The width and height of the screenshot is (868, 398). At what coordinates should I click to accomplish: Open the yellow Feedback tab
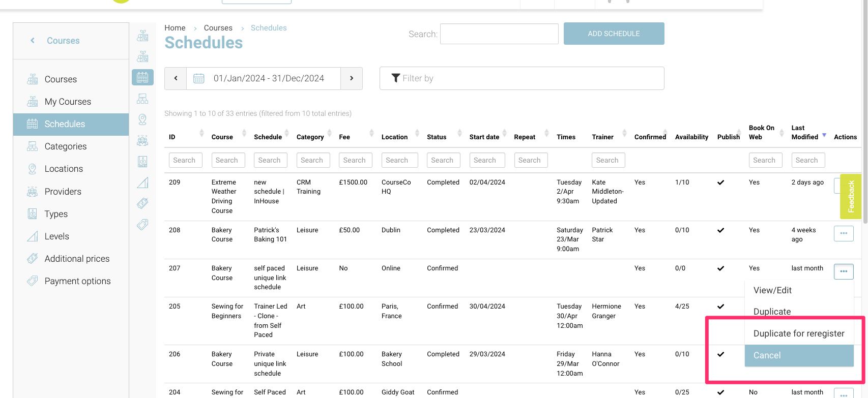[850, 197]
